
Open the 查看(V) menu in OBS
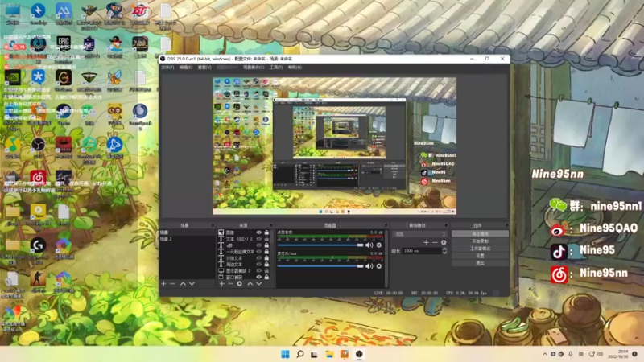[204, 68]
